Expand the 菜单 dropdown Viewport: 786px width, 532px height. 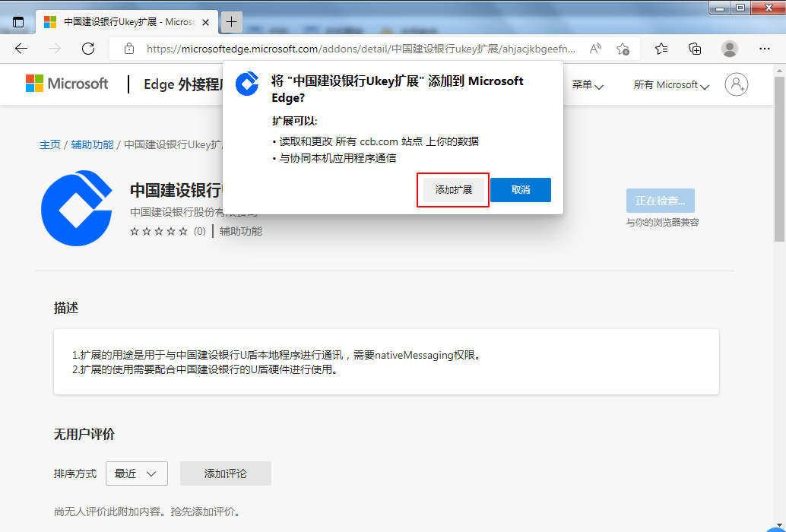point(588,85)
